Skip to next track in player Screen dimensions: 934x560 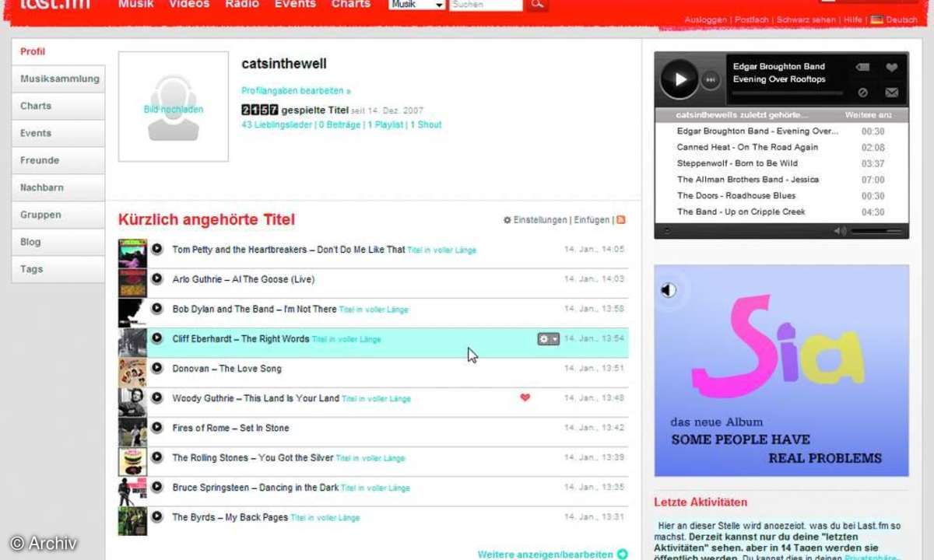[x=711, y=79]
